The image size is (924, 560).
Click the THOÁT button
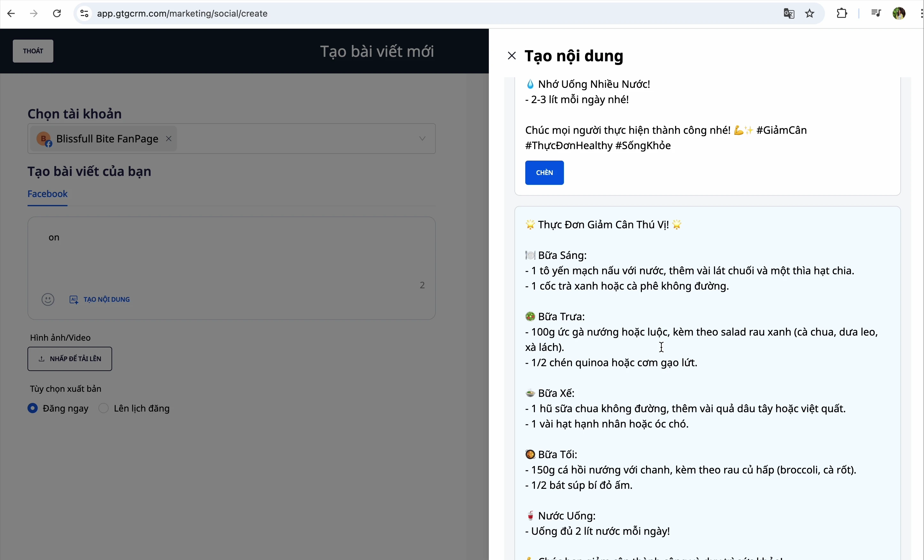point(33,51)
